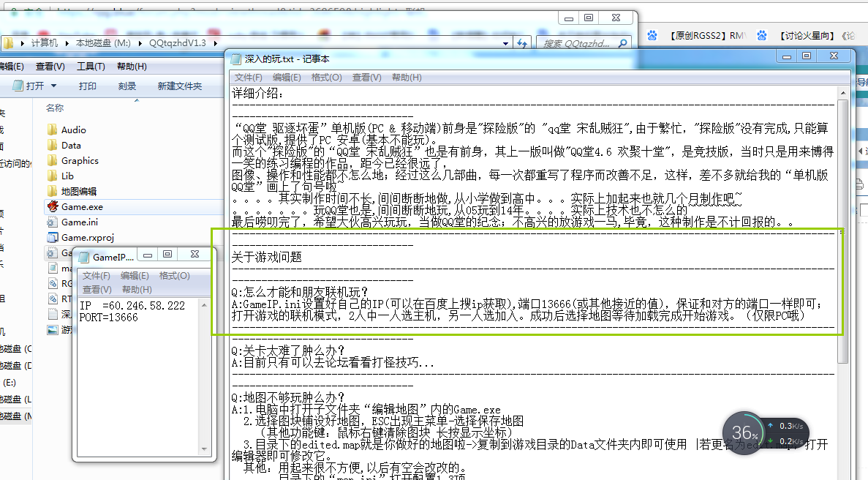Click 本地磁盘 (M:) in the breadcrumb
This screenshot has height=480, width=868.
point(103,42)
